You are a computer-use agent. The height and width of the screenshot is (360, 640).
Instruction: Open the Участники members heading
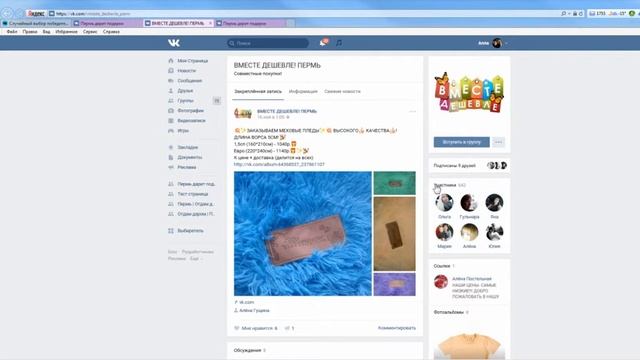[445, 185]
